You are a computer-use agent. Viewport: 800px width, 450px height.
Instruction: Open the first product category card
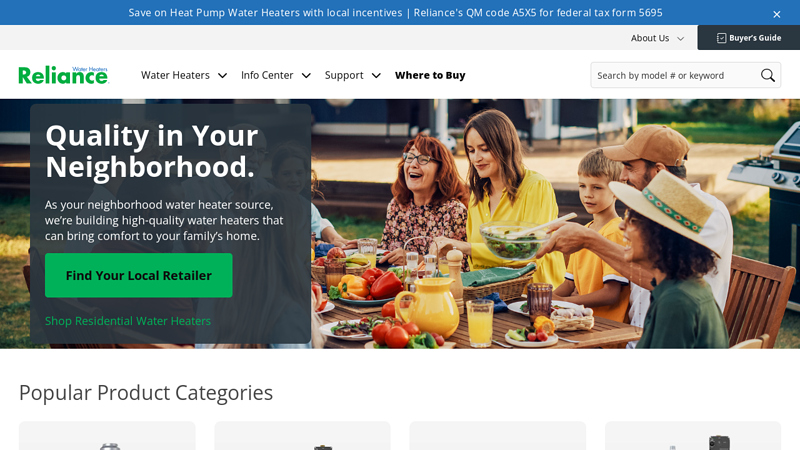click(107, 436)
